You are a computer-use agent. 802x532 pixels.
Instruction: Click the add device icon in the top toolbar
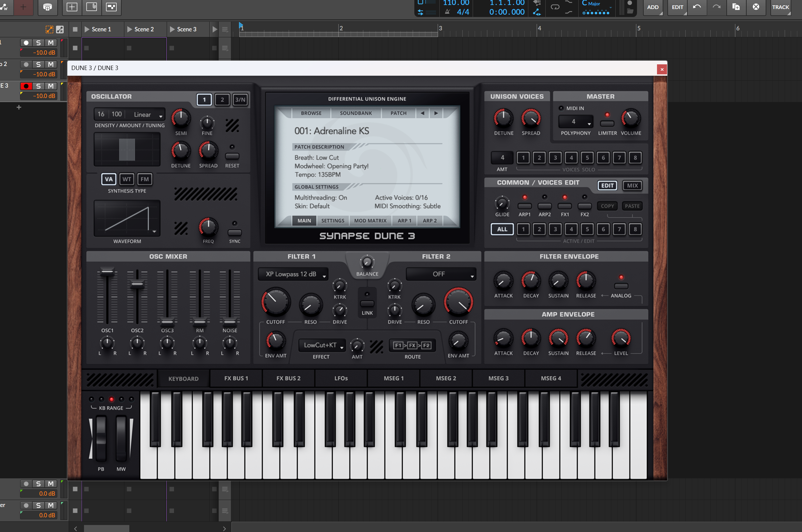(47, 7)
